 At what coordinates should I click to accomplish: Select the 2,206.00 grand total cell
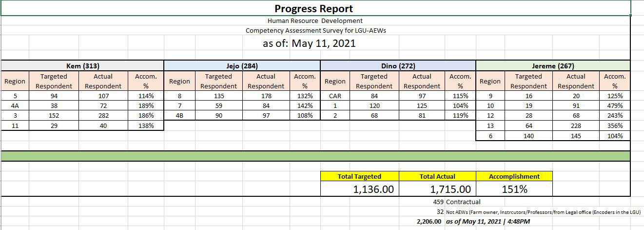[422, 221]
